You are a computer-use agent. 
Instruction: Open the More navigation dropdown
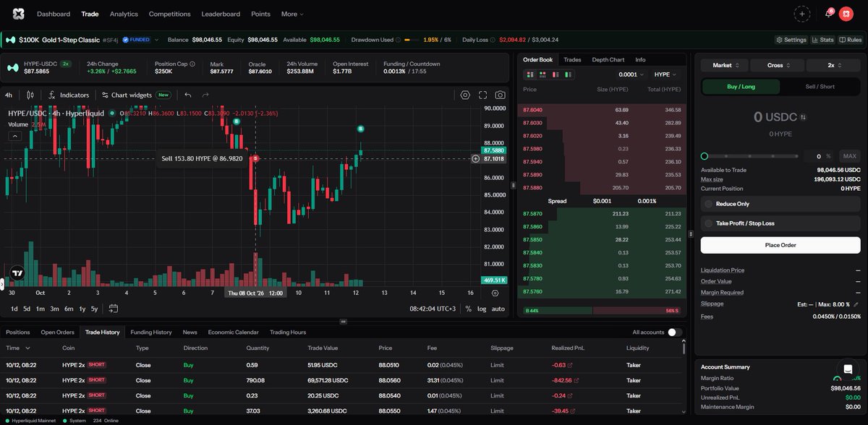tap(292, 14)
